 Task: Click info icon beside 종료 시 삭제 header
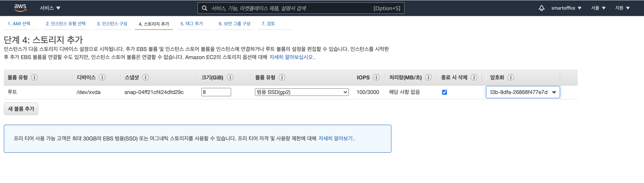474,77
